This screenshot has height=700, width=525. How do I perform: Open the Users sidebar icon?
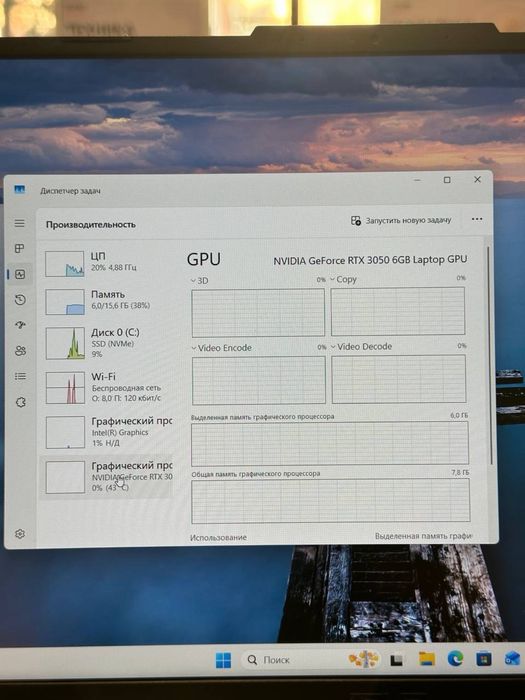(21, 351)
